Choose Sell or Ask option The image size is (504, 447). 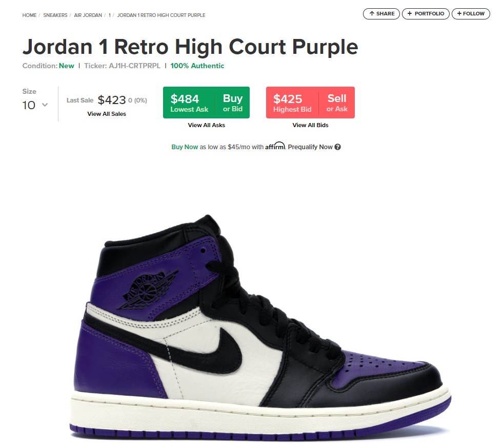337,103
